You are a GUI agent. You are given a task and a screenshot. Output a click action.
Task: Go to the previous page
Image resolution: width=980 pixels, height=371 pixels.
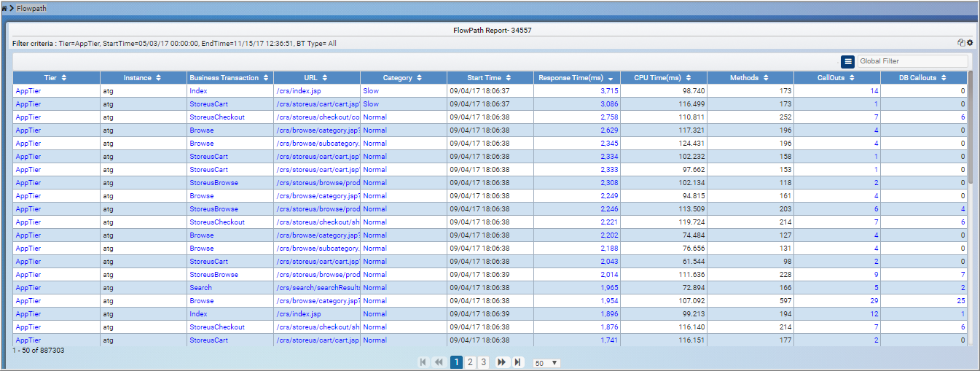[x=439, y=362]
